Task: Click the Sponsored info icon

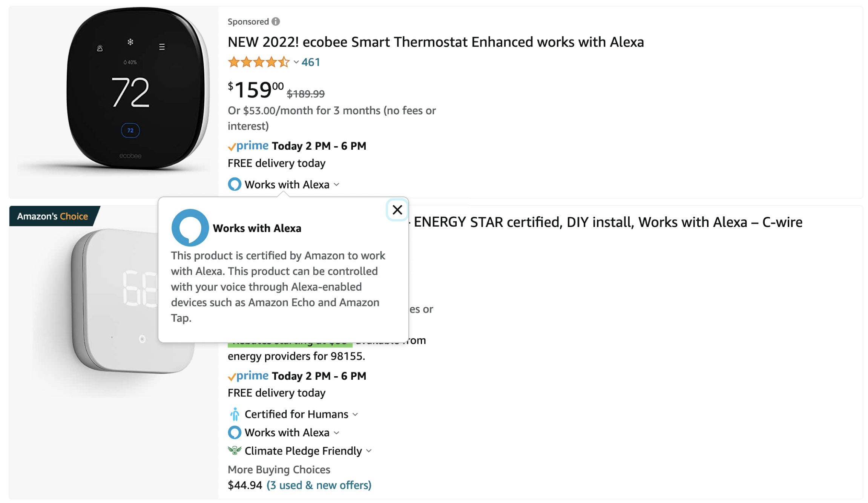Action: pos(276,21)
